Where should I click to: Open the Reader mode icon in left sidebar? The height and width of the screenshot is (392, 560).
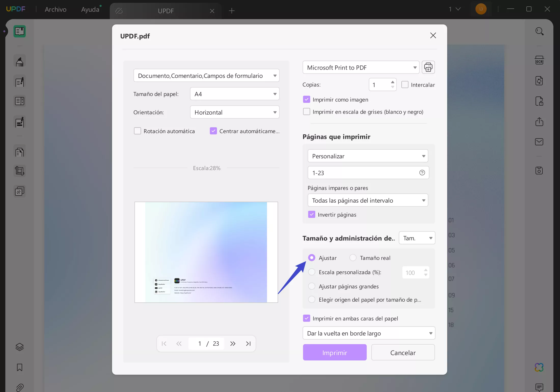coord(20,31)
